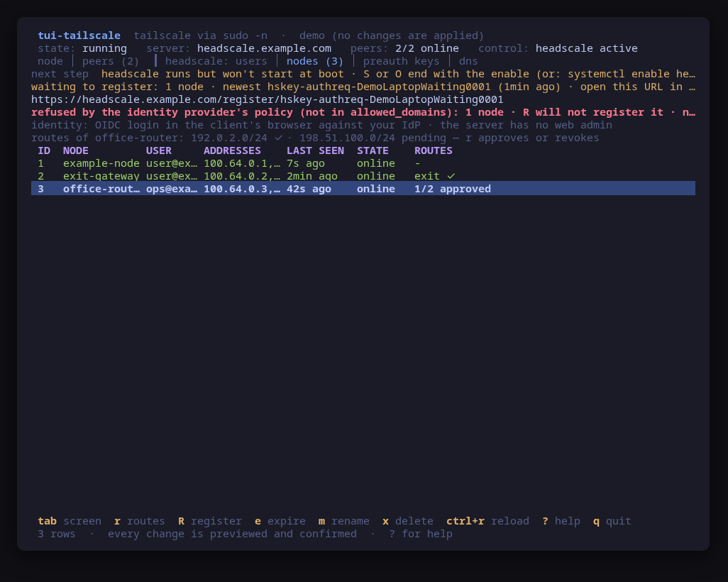
Task: Click the ROUTES column header
Action: 433,150
